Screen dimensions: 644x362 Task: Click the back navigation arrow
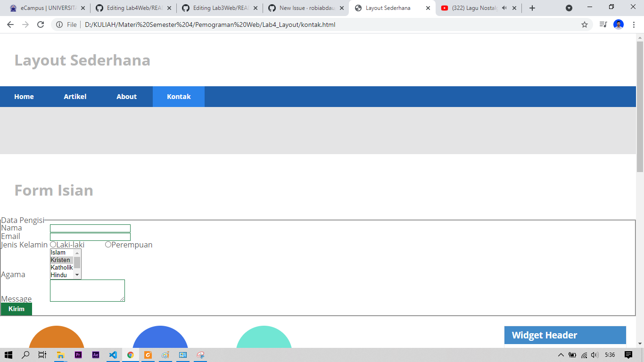[10, 25]
